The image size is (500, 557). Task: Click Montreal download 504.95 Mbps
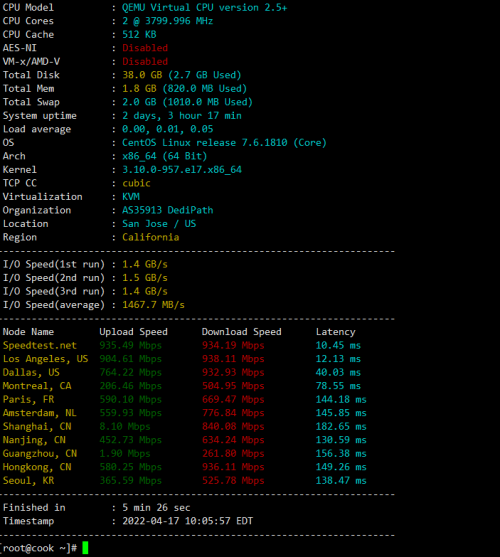233,385
